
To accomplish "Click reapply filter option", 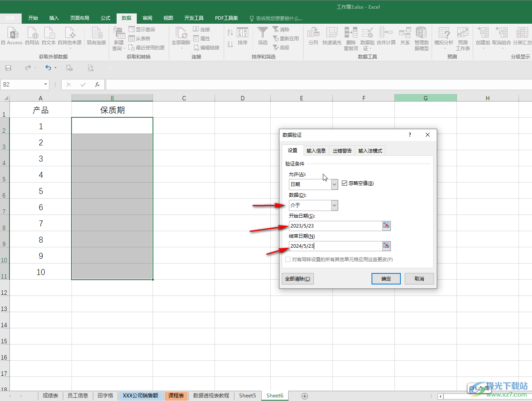I will tap(286, 38).
